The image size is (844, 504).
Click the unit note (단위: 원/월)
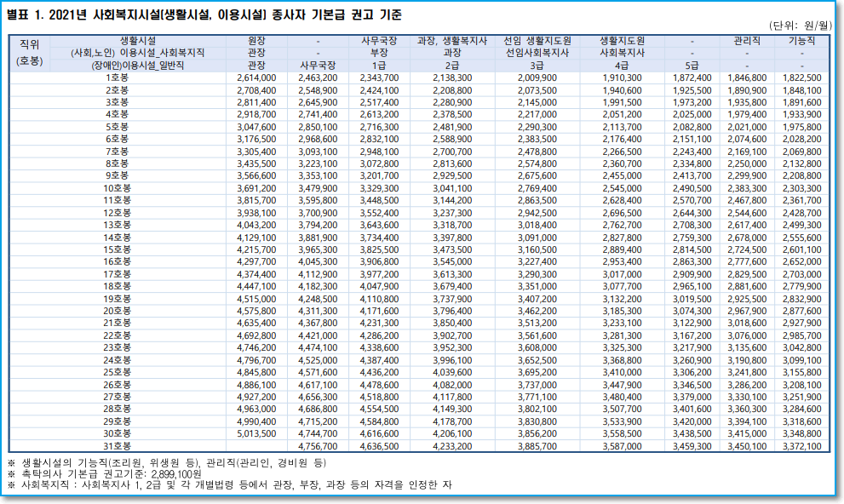click(x=800, y=26)
